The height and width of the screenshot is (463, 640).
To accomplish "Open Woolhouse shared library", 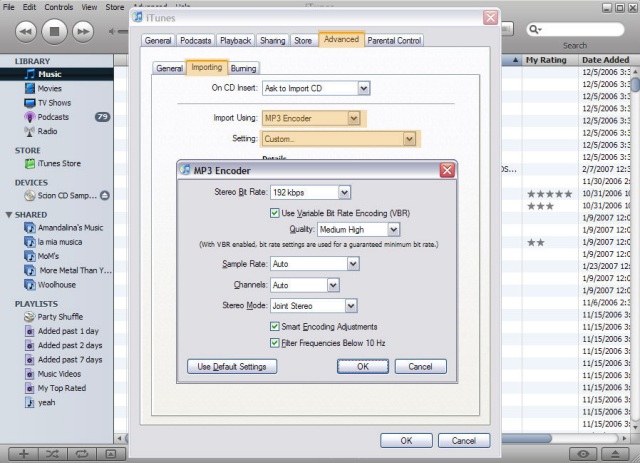I will point(57,285).
